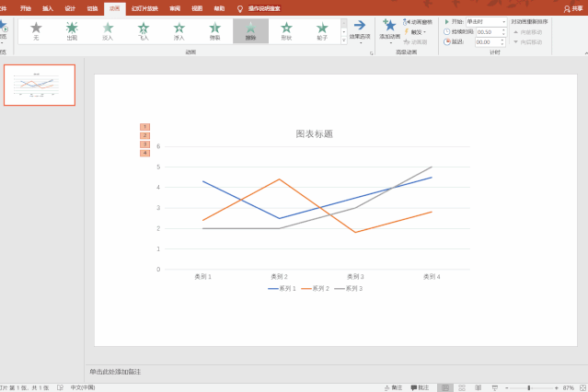This screenshot has height=392, width=588.
Task: Select slide 1 thumbnail
Action: (x=40, y=86)
